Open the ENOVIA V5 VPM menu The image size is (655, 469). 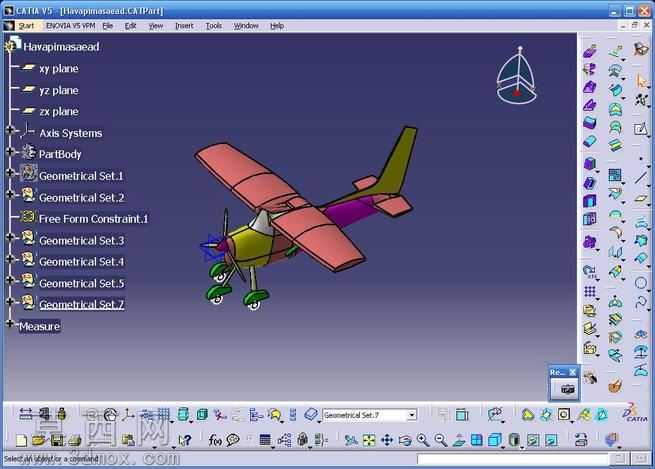tap(71, 26)
